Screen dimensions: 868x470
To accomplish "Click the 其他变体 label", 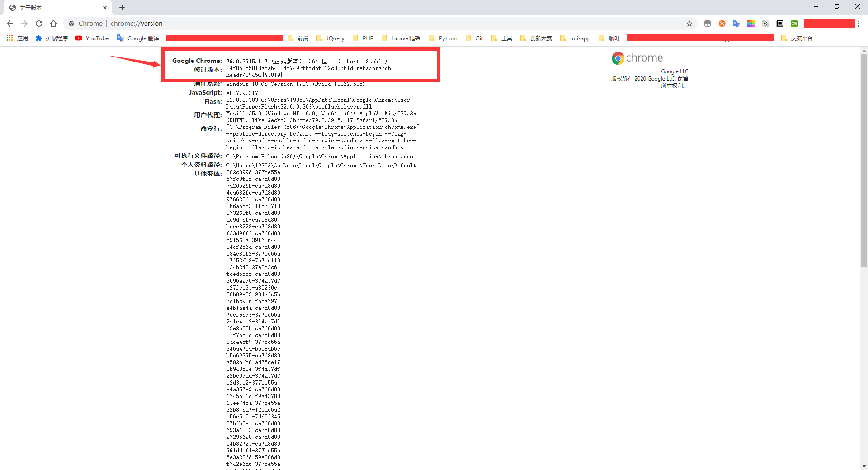I will pyautogui.click(x=208, y=174).
